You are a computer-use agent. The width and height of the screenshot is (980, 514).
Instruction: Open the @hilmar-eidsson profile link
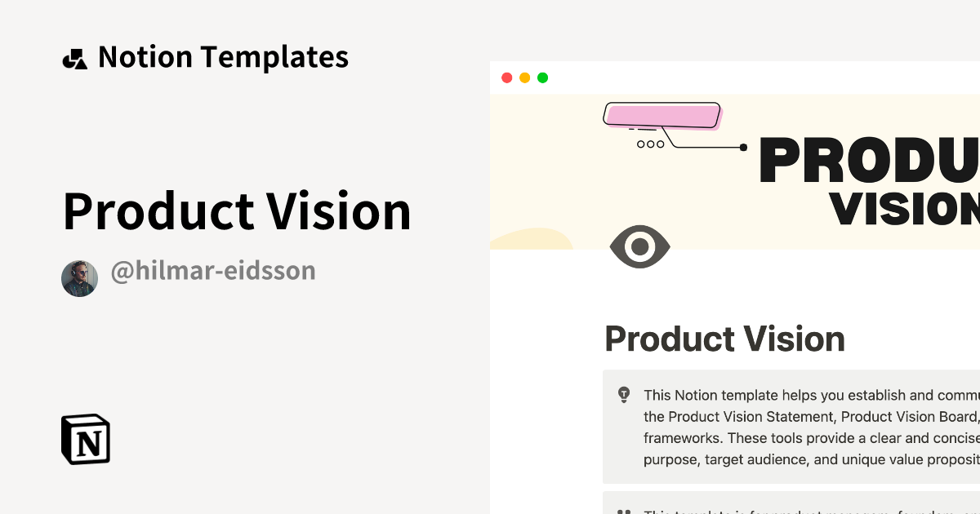coord(213,270)
